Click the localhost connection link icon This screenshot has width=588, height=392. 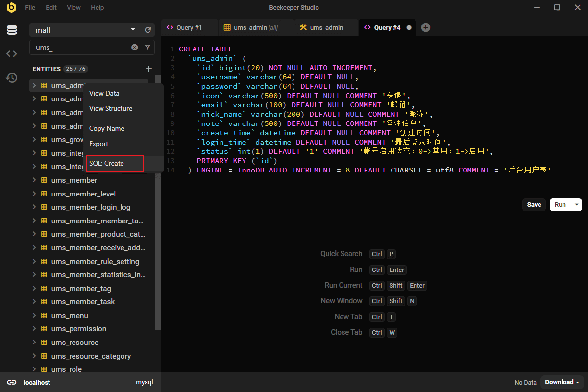click(x=12, y=382)
